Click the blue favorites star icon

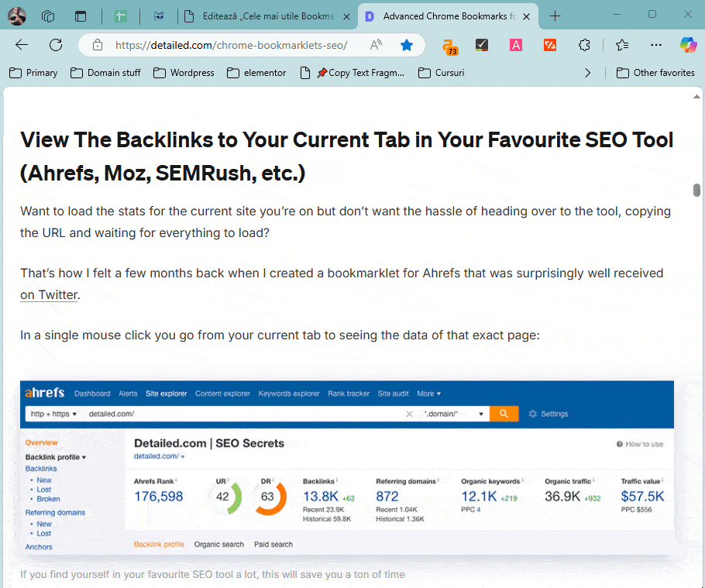pyautogui.click(x=407, y=45)
